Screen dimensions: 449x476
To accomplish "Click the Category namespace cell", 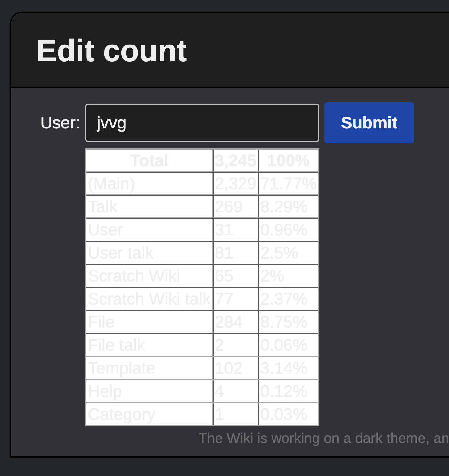I will [150, 414].
